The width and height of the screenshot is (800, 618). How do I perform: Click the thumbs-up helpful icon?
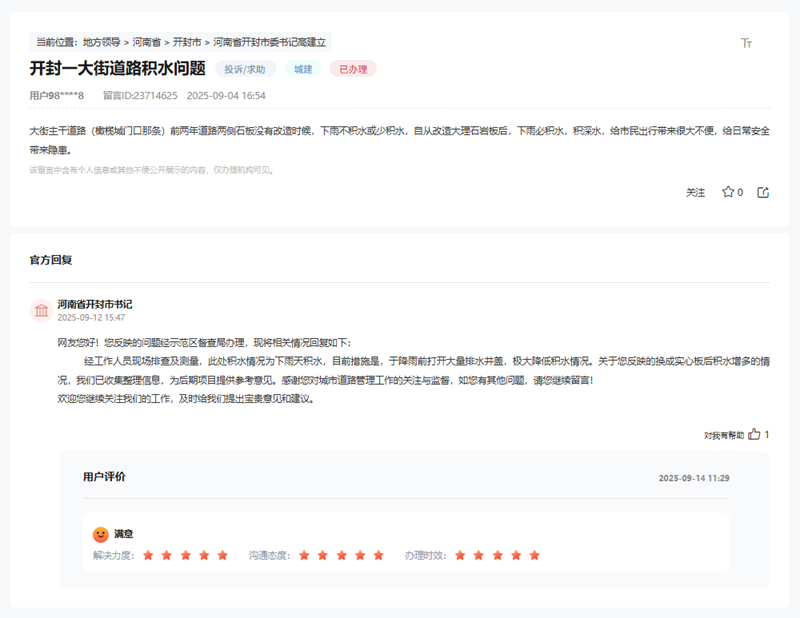coord(754,435)
